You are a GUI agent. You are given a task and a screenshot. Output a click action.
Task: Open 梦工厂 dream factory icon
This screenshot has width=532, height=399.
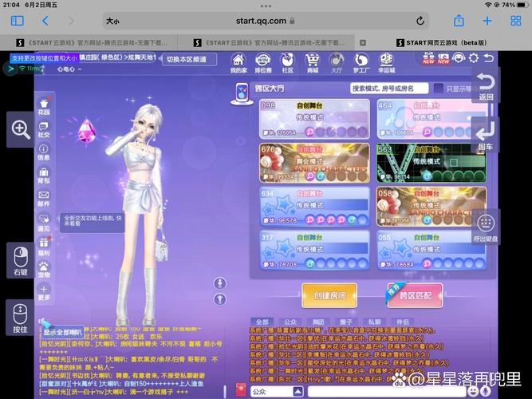click(361, 63)
